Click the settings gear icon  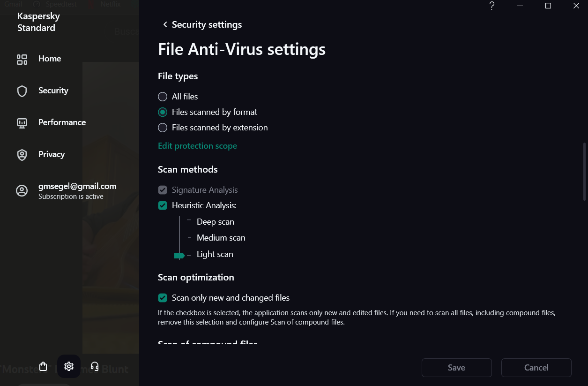click(69, 366)
